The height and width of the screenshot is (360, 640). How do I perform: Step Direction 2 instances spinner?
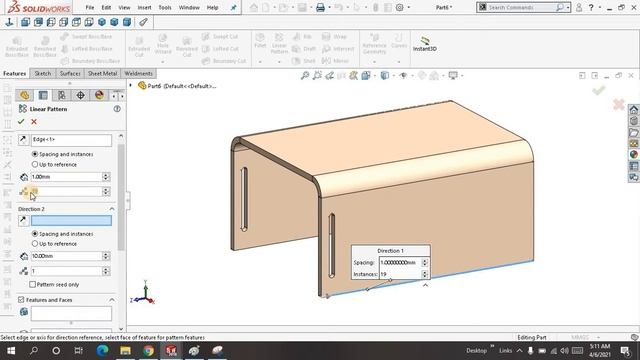(x=106, y=271)
